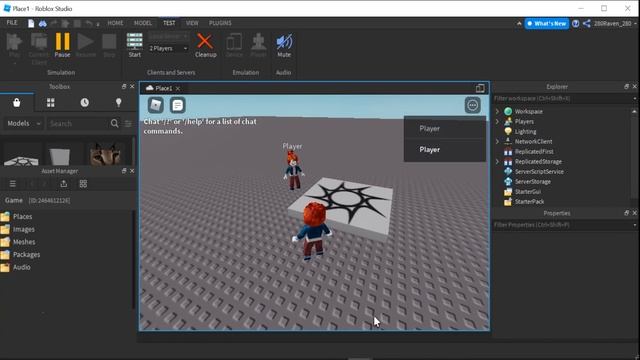Mute the audio in Studio

click(284, 45)
